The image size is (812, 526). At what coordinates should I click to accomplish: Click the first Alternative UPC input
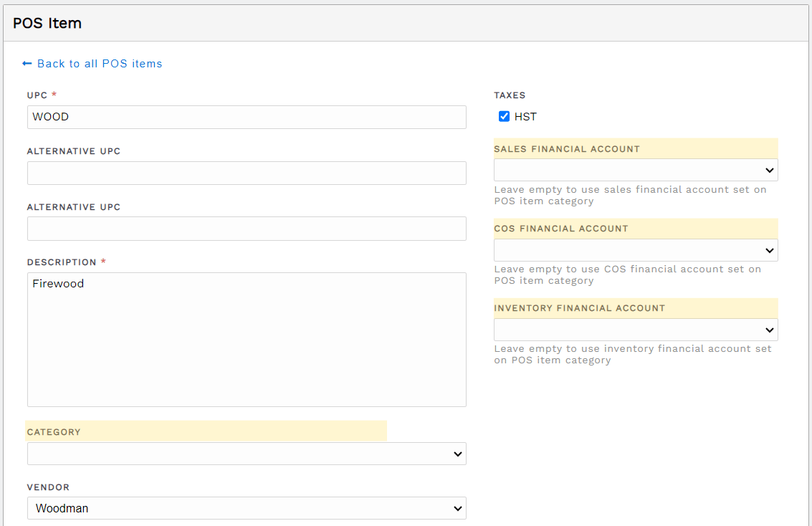coord(247,173)
